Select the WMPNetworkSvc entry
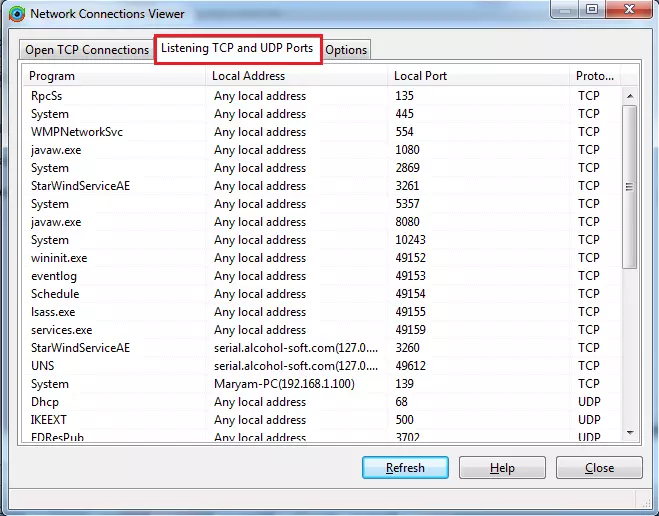659x516 pixels. pyautogui.click(x=77, y=132)
